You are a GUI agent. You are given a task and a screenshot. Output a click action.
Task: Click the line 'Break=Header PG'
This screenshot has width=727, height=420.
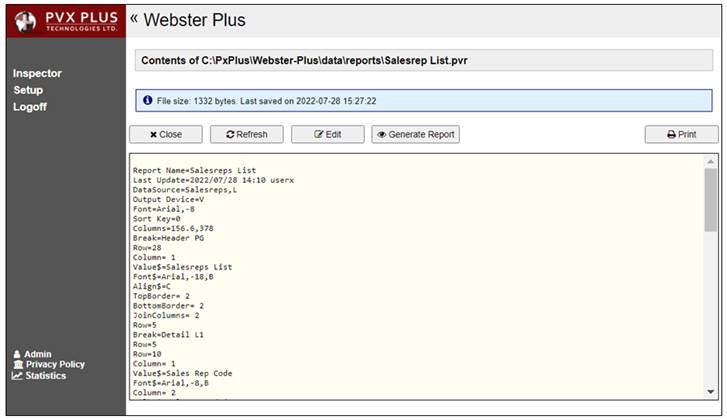[x=168, y=238]
